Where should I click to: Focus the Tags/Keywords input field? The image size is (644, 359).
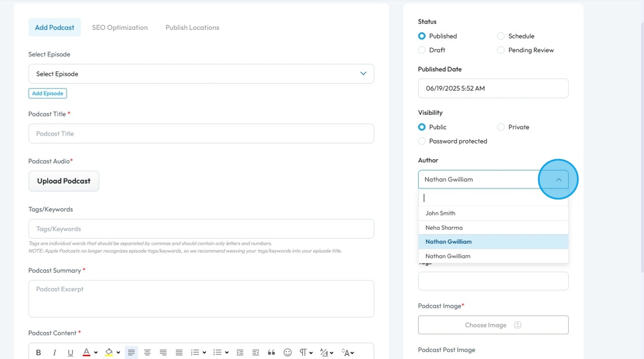point(201,229)
